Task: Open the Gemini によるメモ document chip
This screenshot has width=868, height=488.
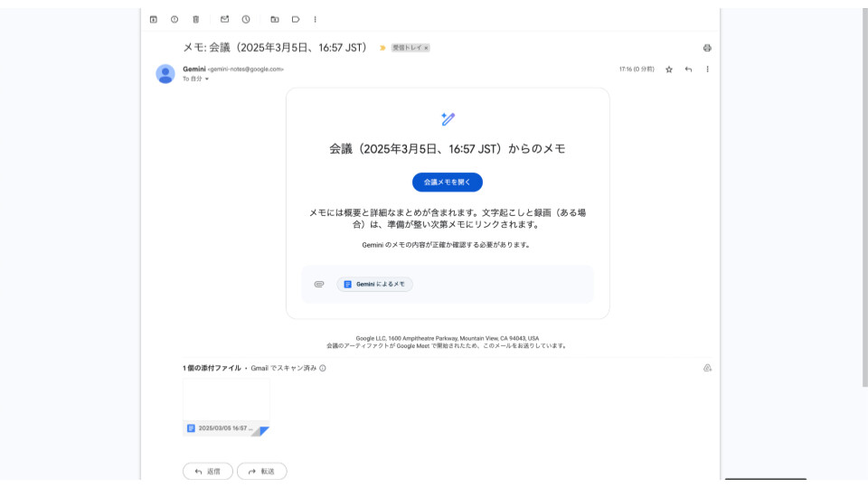Action: (x=374, y=284)
